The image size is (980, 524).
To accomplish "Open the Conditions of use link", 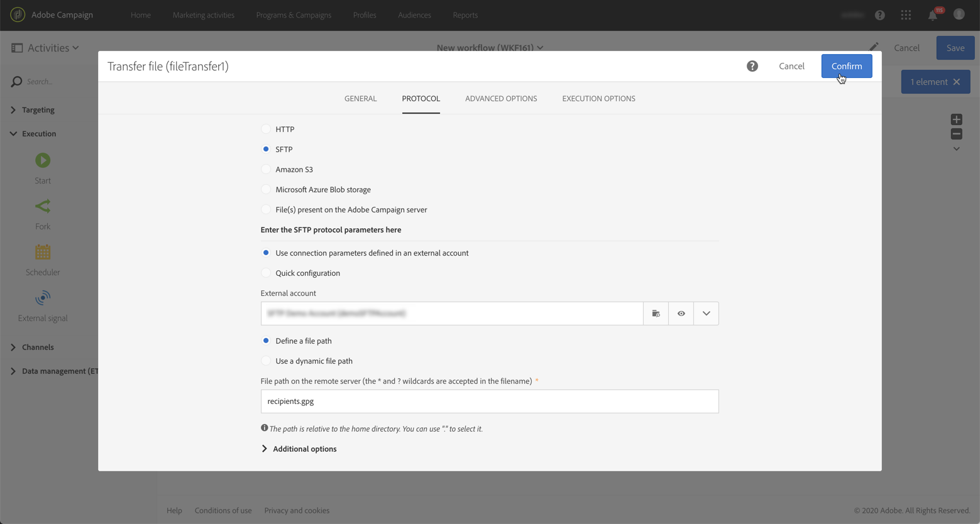I will 223,510.
